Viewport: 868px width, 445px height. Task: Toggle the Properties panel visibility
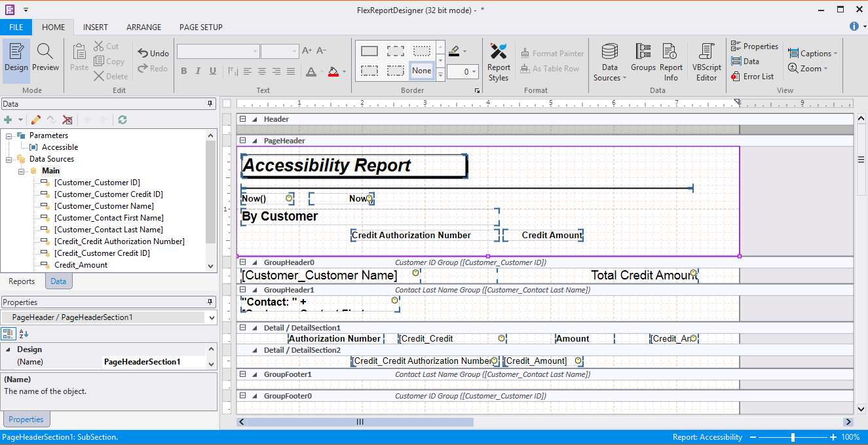(x=754, y=46)
